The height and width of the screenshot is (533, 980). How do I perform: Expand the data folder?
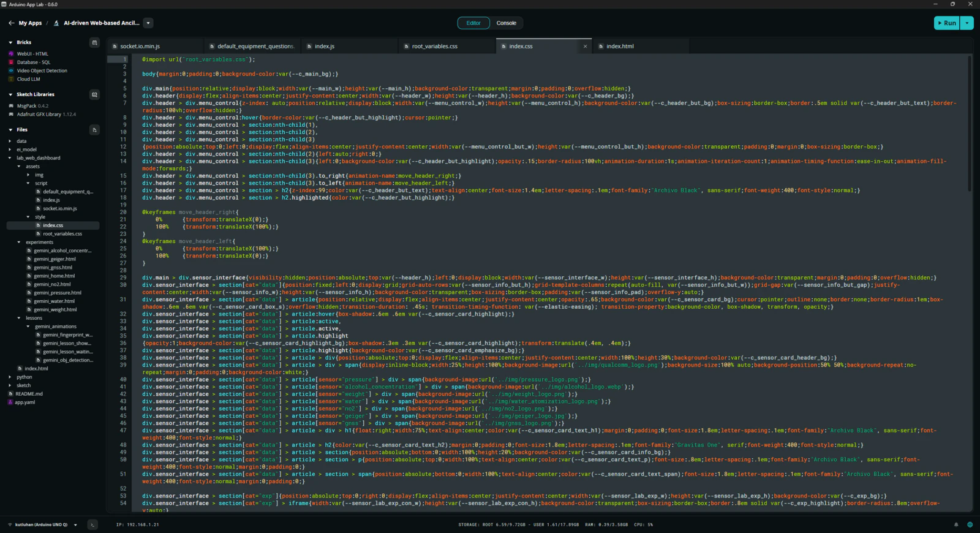tap(10, 141)
